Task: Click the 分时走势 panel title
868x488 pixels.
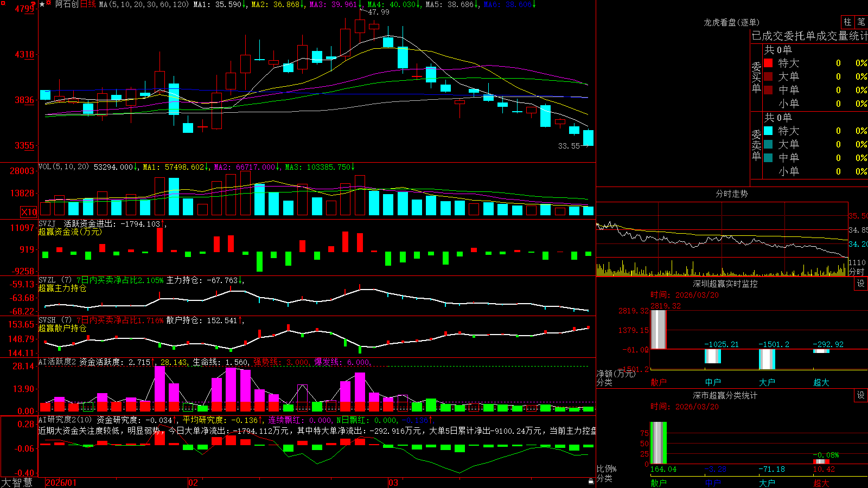Action: point(731,194)
